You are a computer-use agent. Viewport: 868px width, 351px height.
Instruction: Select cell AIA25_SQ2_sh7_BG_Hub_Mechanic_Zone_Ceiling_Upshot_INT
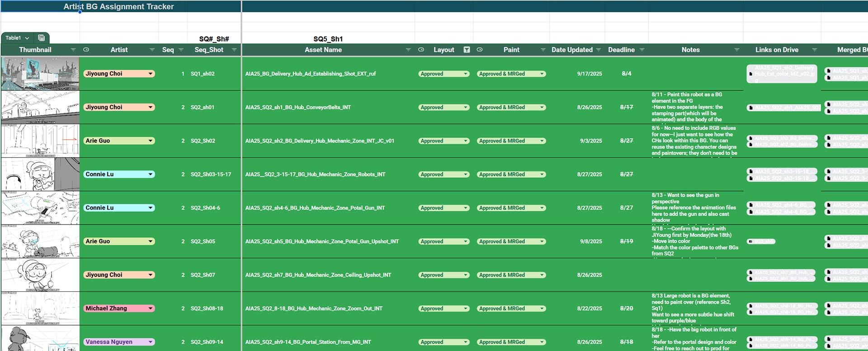click(x=329, y=275)
